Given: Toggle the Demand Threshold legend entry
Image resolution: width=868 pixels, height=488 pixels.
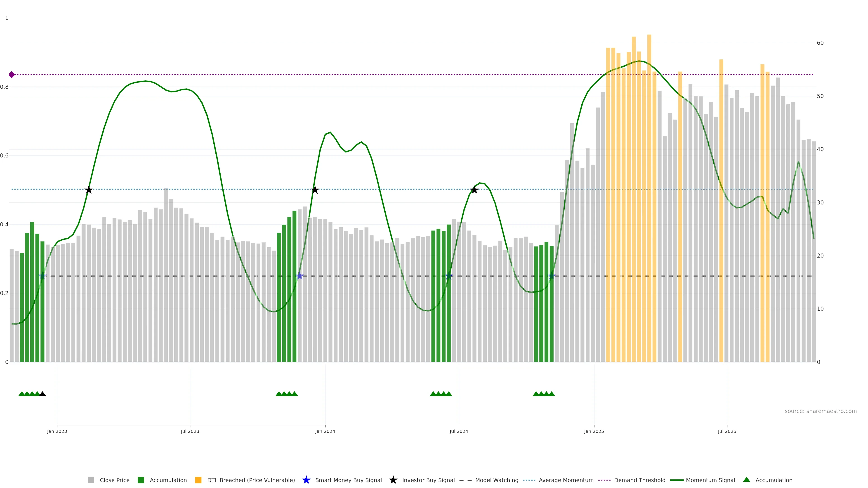Looking at the screenshot, I should click(639, 480).
